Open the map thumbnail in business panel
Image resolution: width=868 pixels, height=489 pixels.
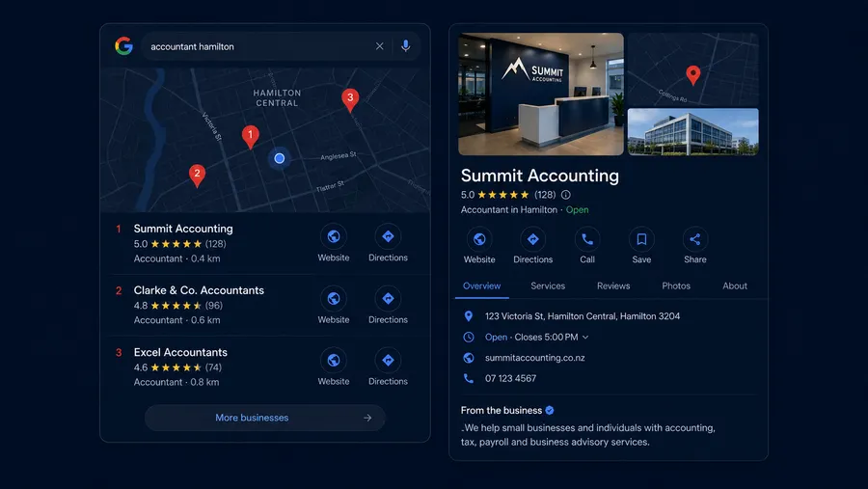pyautogui.click(x=693, y=68)
